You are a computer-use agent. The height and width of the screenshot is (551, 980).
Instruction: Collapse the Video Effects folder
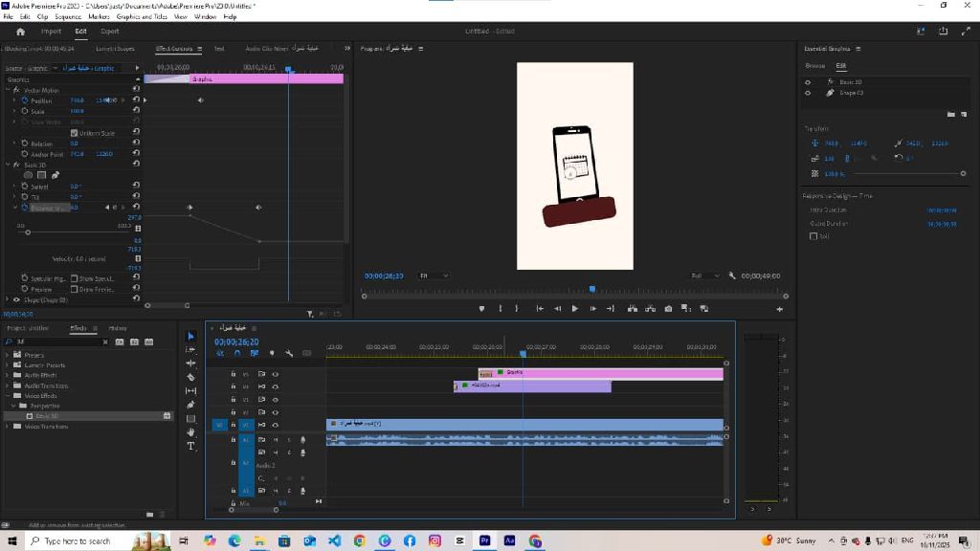(x=7, y=395)
